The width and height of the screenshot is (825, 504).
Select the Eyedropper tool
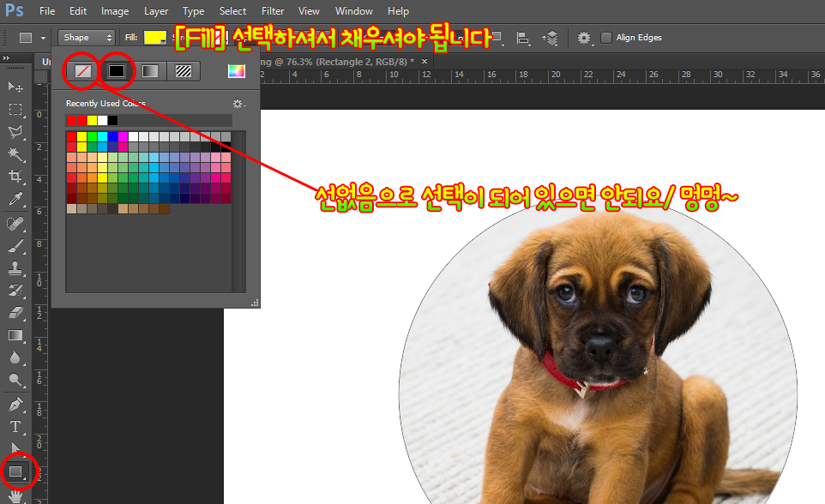click(15, 199)
